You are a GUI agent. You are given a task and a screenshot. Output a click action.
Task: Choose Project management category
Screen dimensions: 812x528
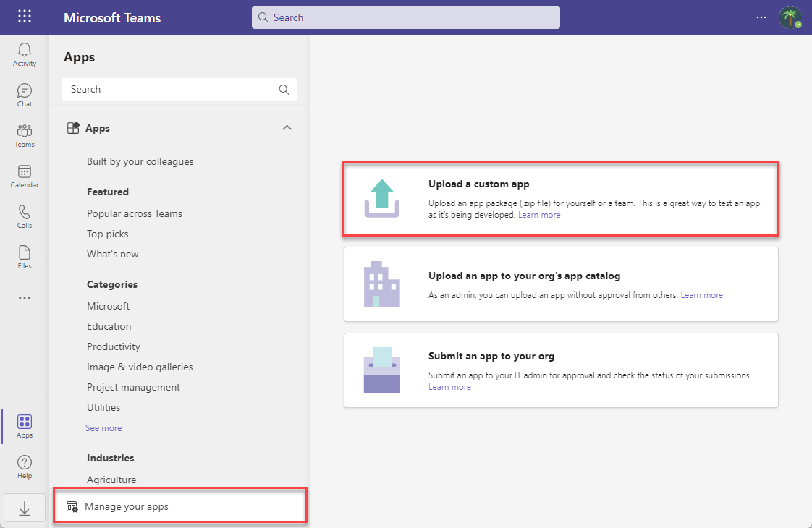[133, 387]
